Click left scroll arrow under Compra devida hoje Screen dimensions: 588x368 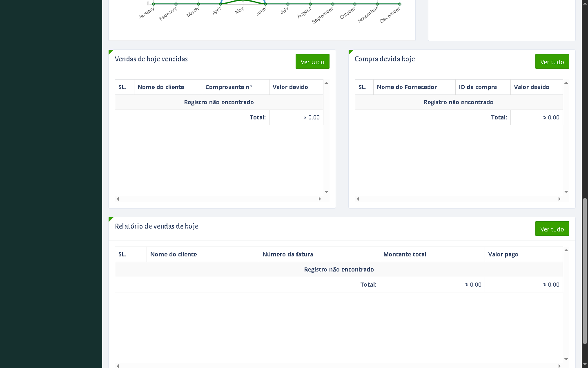point(358,199)
